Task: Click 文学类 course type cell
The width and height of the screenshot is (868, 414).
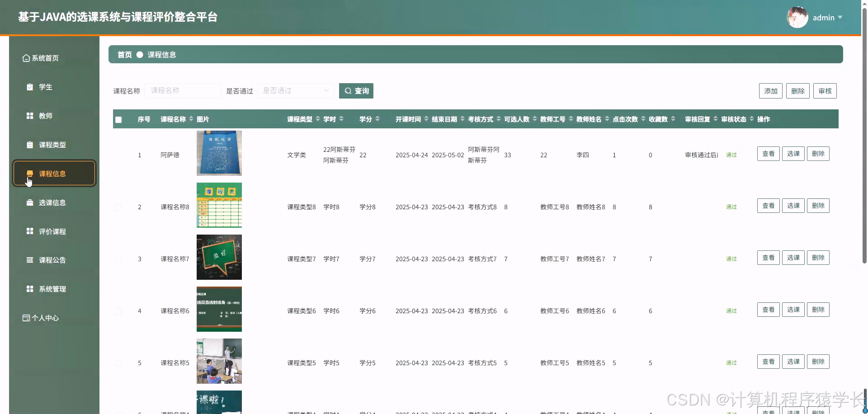Action: point(297,155)
